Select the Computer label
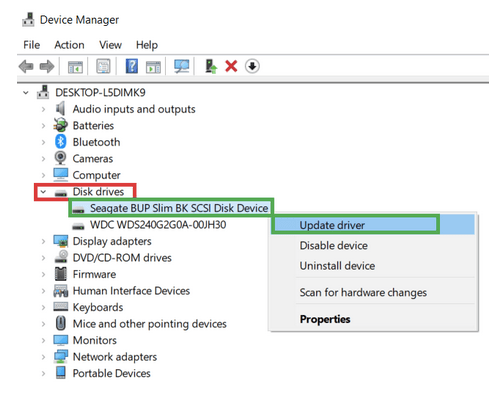 (x=96, y=175)
